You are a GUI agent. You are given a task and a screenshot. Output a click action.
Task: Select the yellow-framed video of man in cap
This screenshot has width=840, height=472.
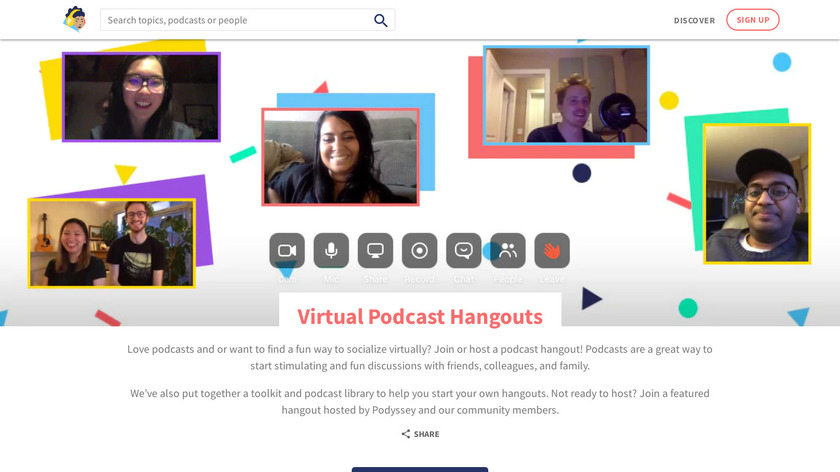pyautogui.click(x=756, y=193)
